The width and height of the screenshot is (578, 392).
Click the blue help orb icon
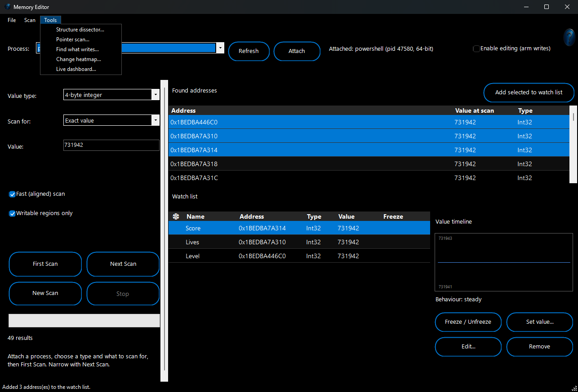tap(569, 37)
